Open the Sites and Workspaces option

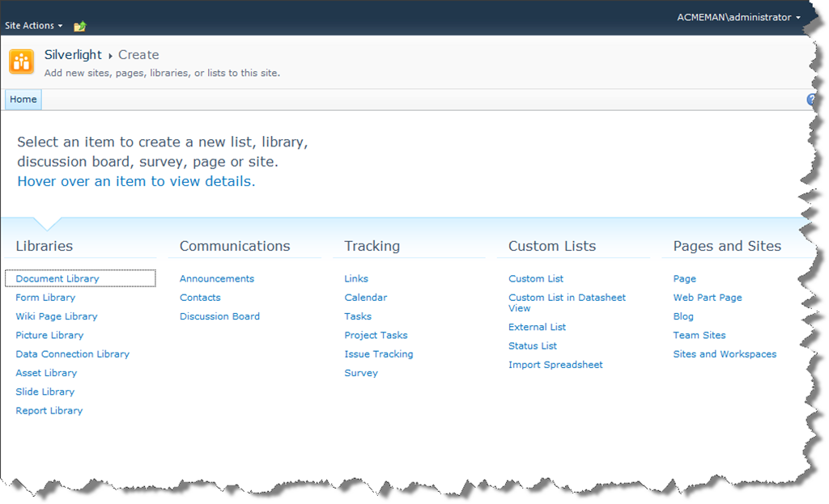(x=725, y=354)
